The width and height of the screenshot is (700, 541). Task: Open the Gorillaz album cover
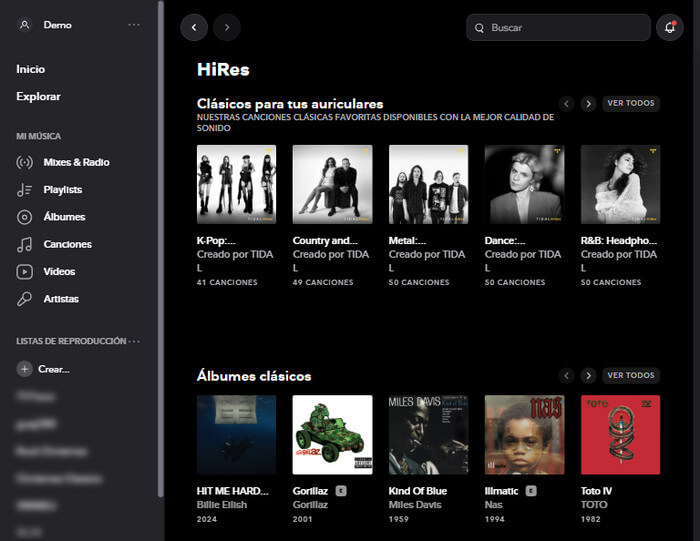click(x=332, y=435)
